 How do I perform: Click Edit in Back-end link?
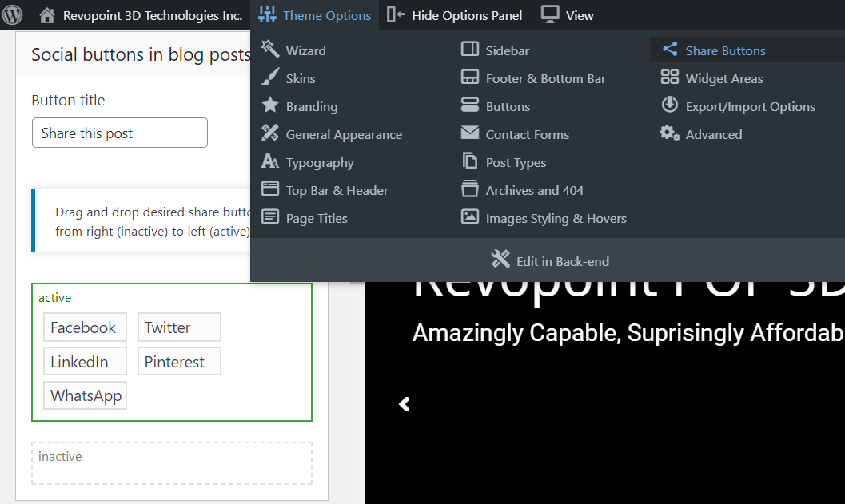550,261
